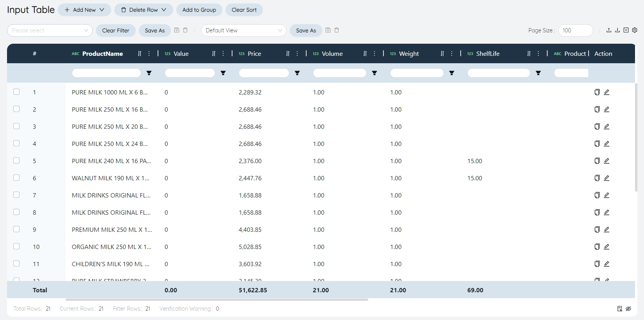Image resolution: width=644 pixels, height=320 pixels.
Task: Open the Add New dropdown
Action: coord(84,10)
